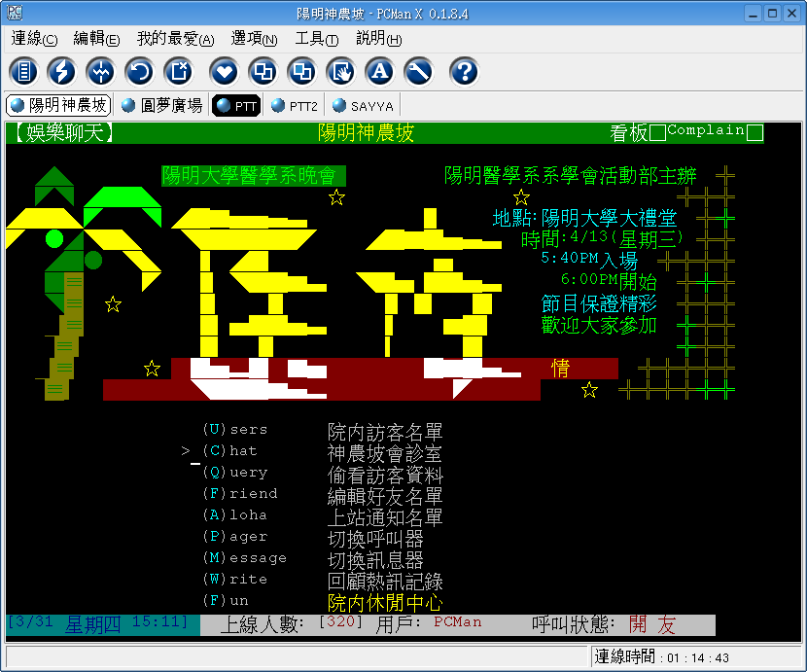
Task: Click the question mark help icon
Action: pos(464,72)
